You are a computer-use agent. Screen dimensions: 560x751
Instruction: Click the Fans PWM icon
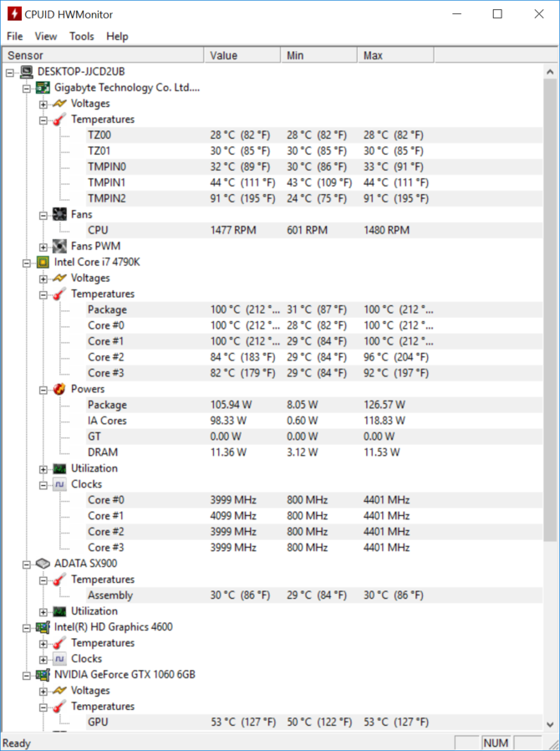[x=59, y=246]
